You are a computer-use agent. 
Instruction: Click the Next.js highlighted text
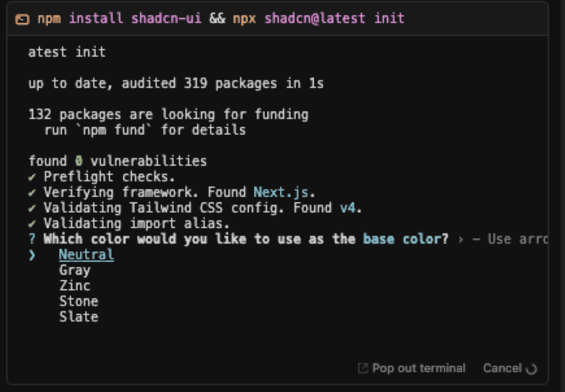tap(281, 192)
